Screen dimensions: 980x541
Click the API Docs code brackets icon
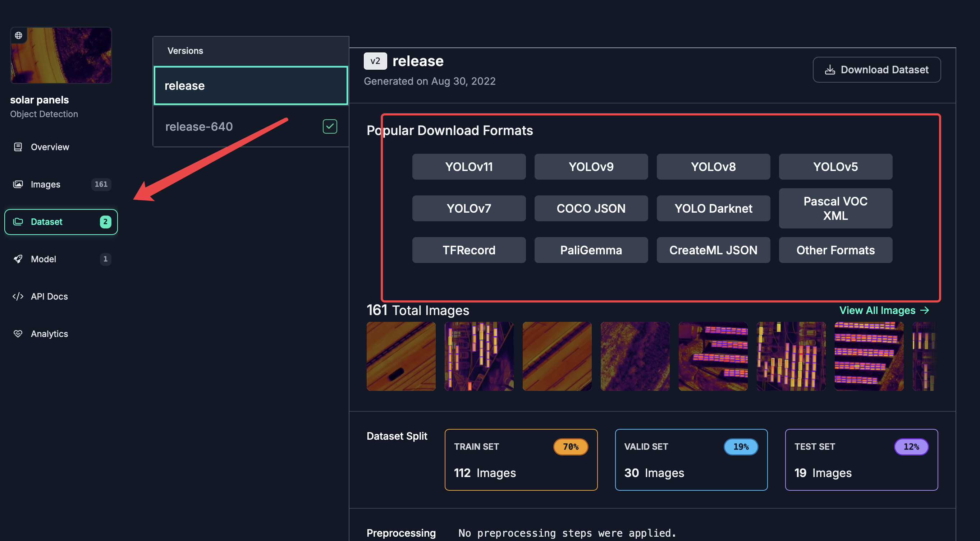pos(18,296)
